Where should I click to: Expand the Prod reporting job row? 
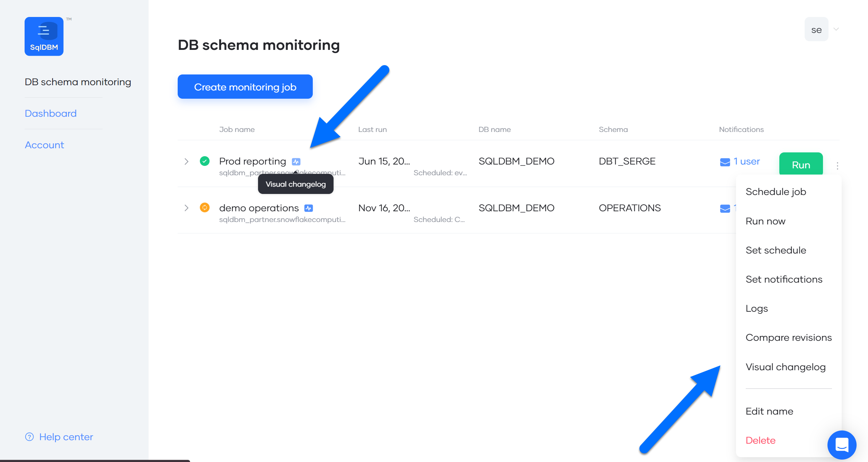[186, 161]
